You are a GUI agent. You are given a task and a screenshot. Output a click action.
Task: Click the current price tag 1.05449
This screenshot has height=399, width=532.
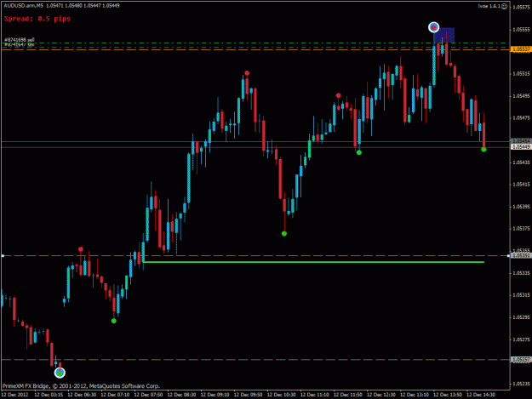tap(521, 147)
